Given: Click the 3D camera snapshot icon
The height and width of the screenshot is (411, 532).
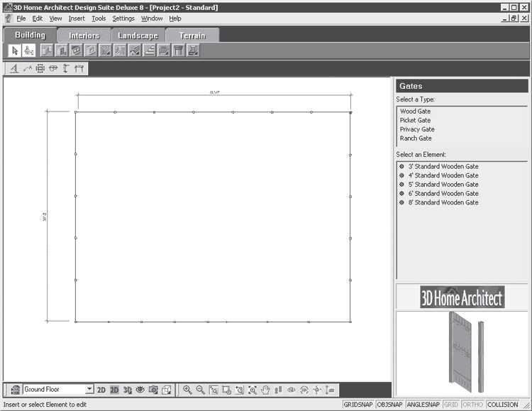Looking at the screenshot, I should [153, 390].
